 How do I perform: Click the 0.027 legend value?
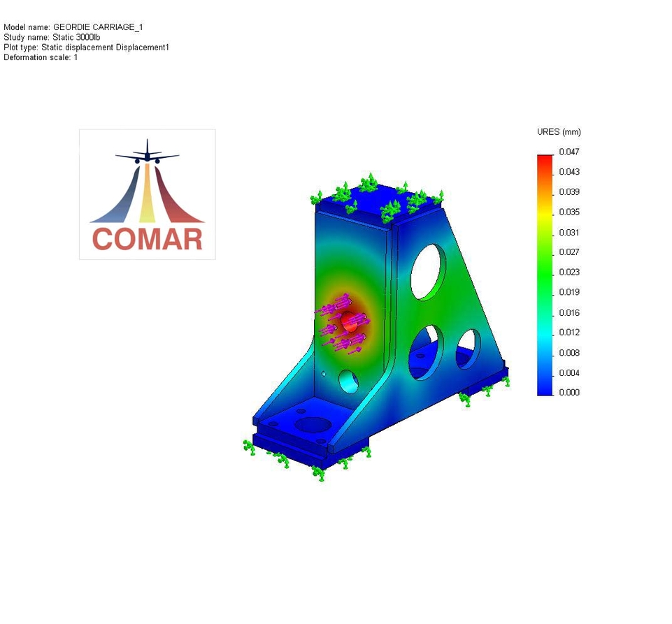(x=569, y=252)
